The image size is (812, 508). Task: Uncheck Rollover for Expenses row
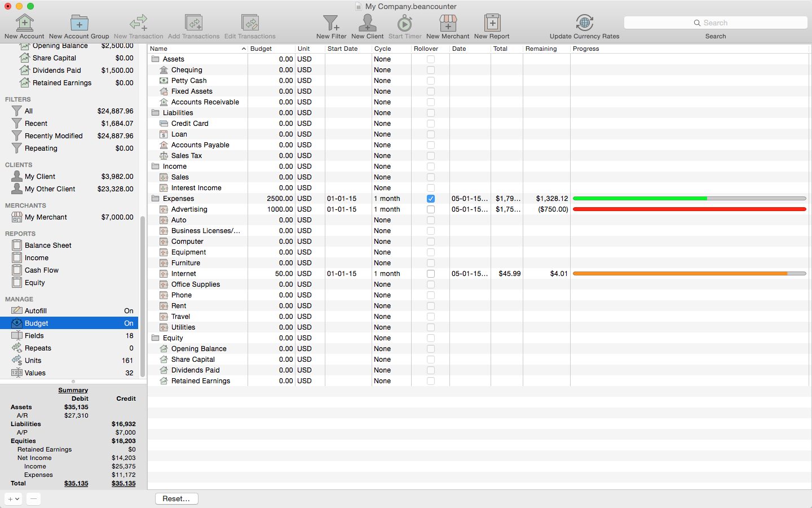tap(431, 199)
